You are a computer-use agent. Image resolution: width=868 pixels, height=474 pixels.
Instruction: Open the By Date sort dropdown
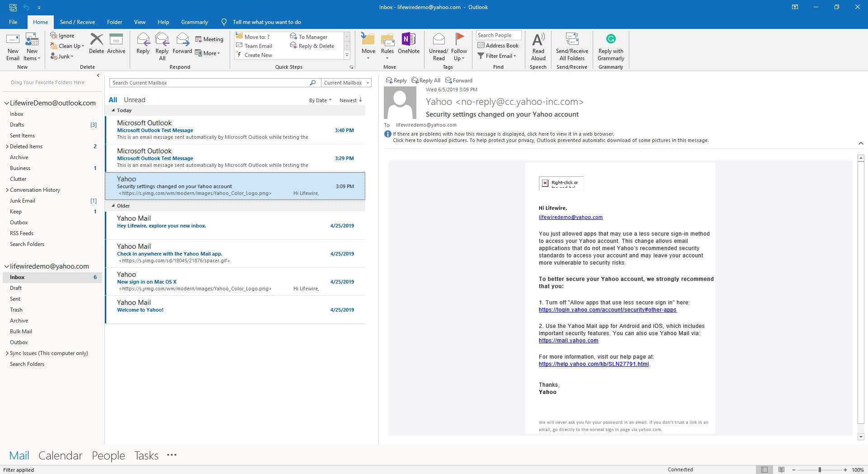click(320, 100)
